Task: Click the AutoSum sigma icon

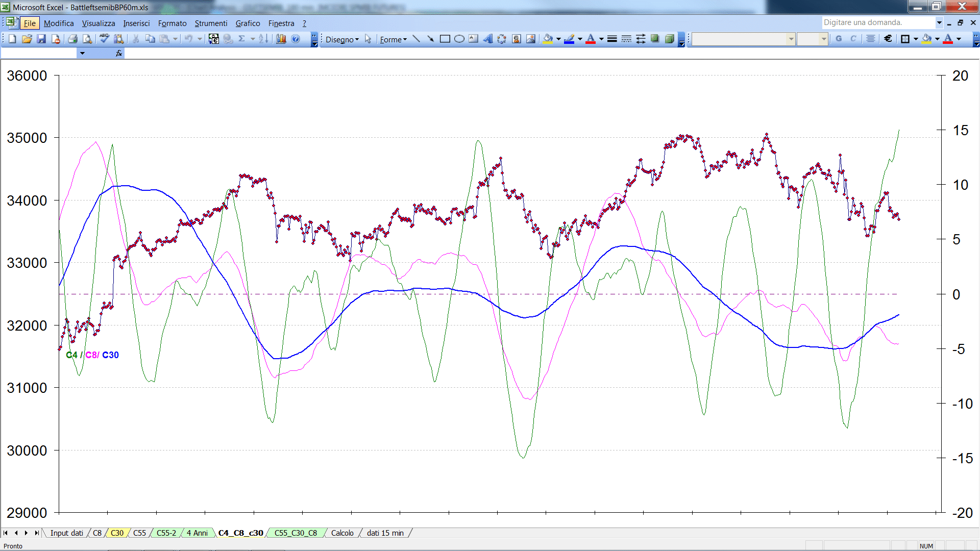Action: click(x=242, y=39)
